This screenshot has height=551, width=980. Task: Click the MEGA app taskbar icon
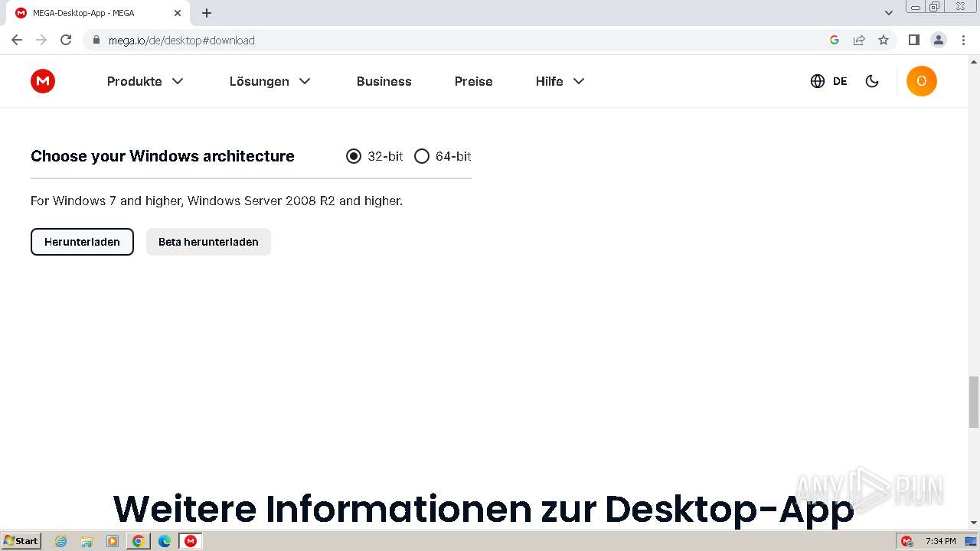tap(191, 541)
